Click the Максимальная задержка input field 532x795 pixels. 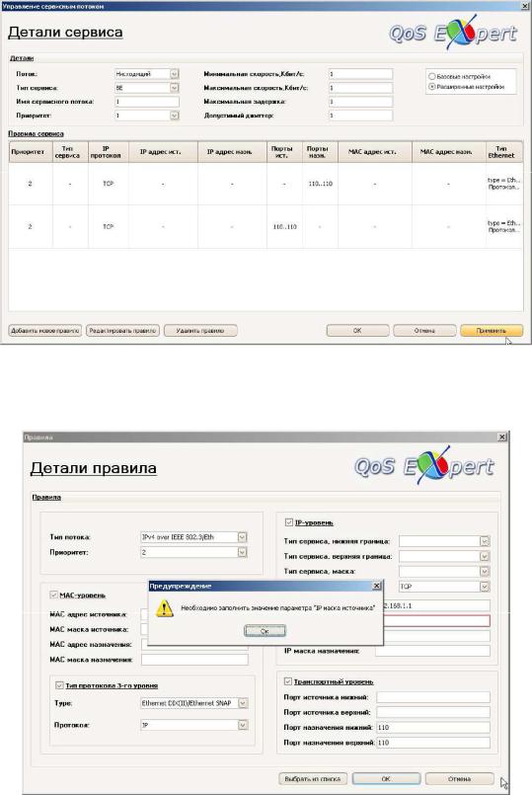[360, 102]
